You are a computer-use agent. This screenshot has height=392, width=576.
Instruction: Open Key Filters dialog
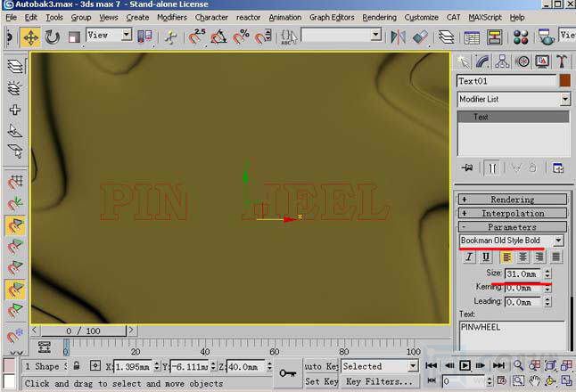380,381
